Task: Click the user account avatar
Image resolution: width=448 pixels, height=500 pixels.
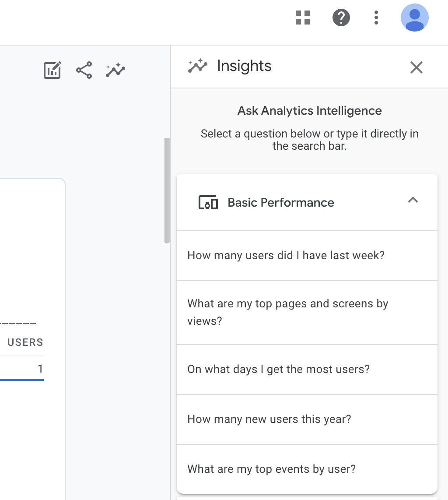Action: point(414,18)
